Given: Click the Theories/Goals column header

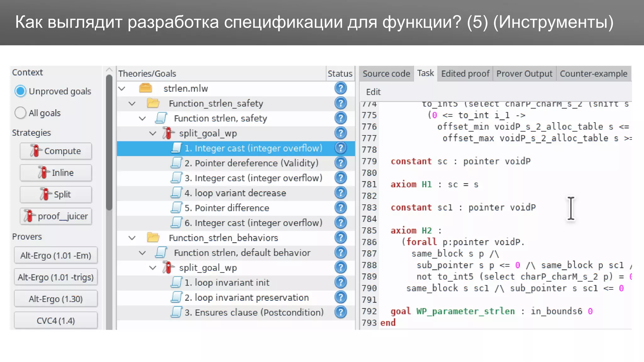Looking at the screenshot, I should click(x=221, y=74).
